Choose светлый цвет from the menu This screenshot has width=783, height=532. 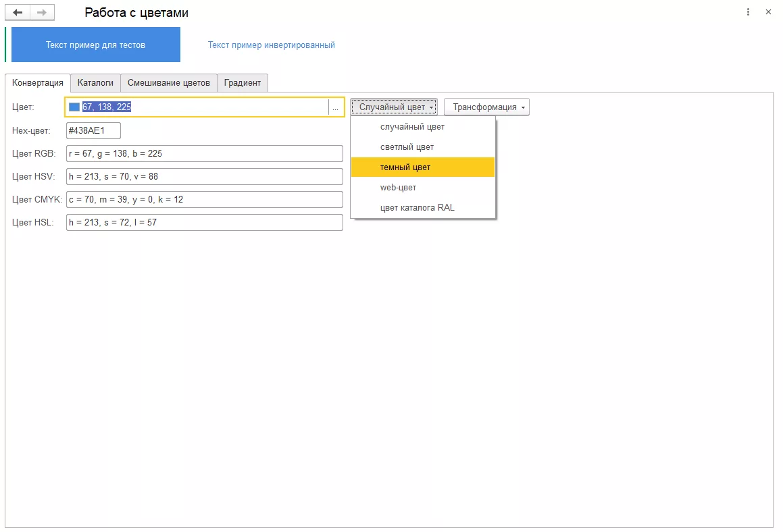[x=407, y=147]
